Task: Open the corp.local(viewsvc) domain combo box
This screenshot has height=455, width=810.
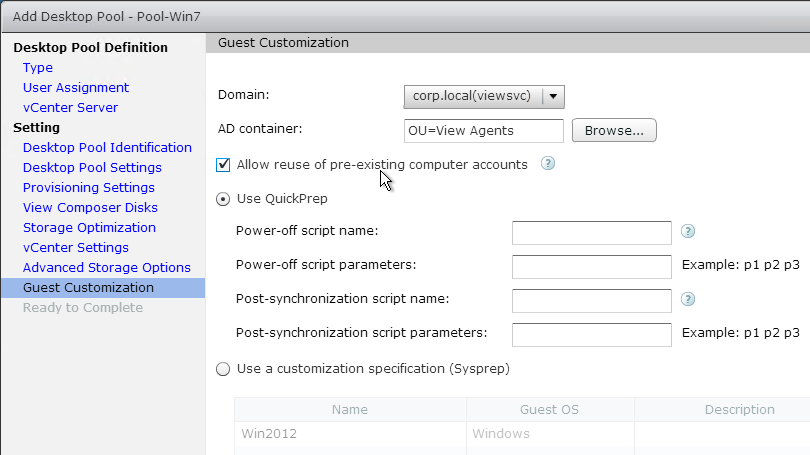Action: [484, 97]
